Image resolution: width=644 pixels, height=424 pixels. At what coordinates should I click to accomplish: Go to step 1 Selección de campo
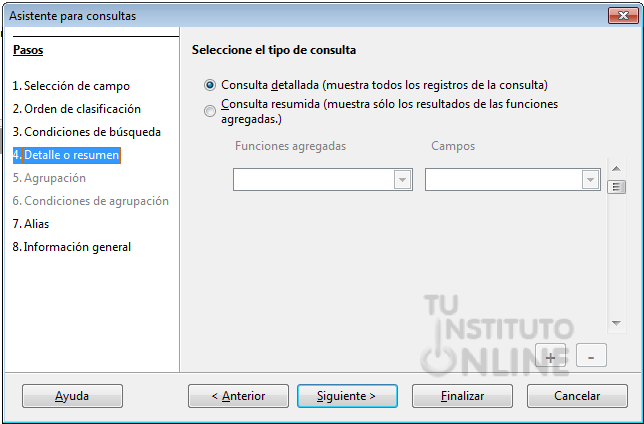[x=71, y=86]
